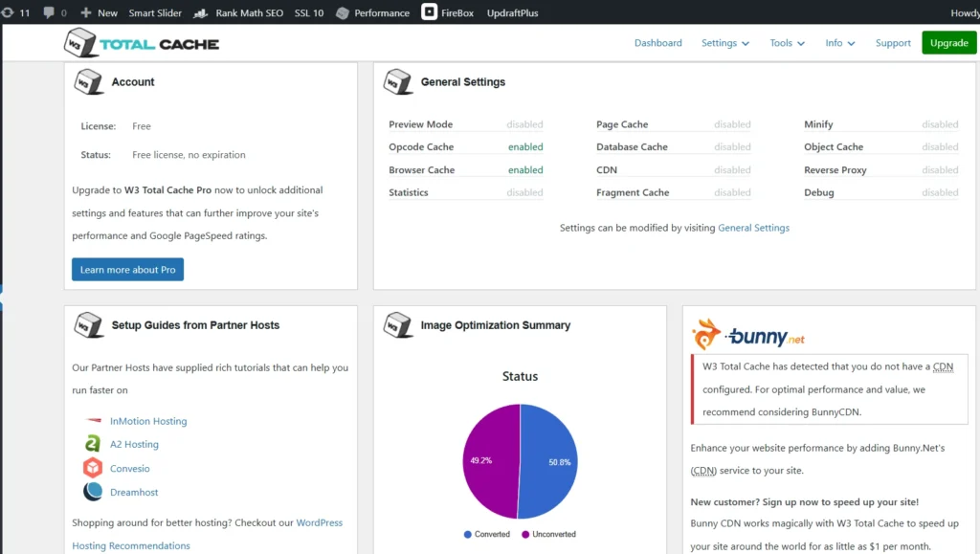Click Opcode Cache 'enabled' status
Viewport: 980px width, 554px height.
525,147
